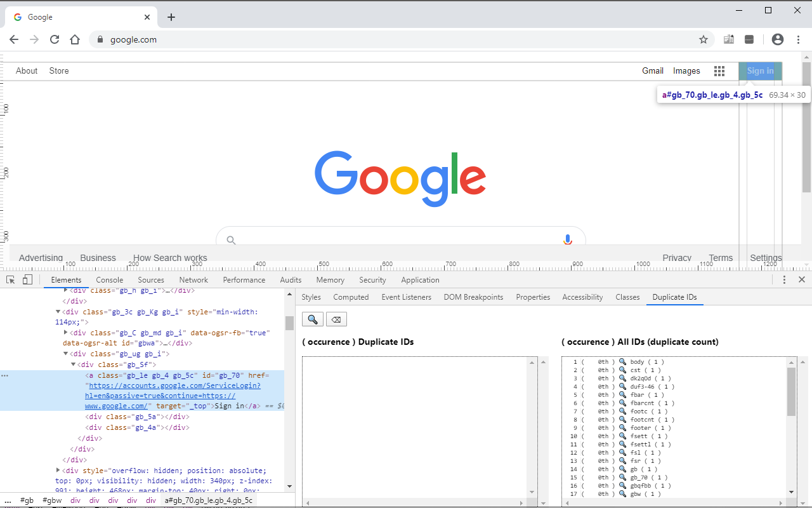
Task: Expand the overflow hidden div node
Action: point(58,470)
